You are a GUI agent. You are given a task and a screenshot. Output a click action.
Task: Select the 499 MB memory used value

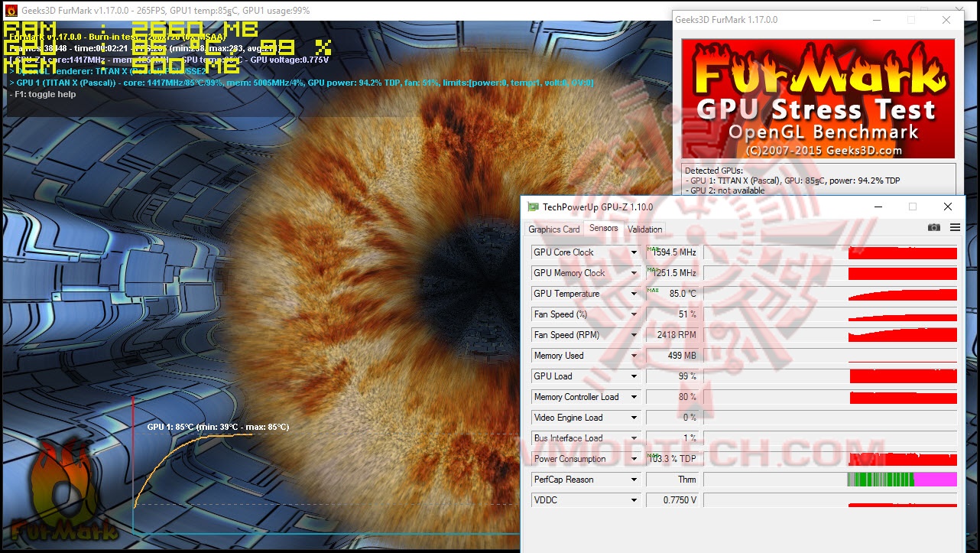[673, 356]
